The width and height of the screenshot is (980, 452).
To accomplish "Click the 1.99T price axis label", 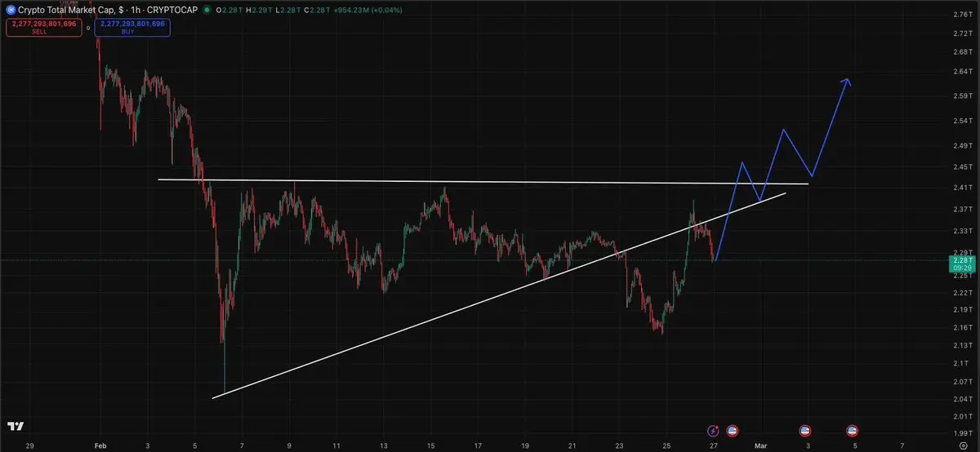I will 961,432.
